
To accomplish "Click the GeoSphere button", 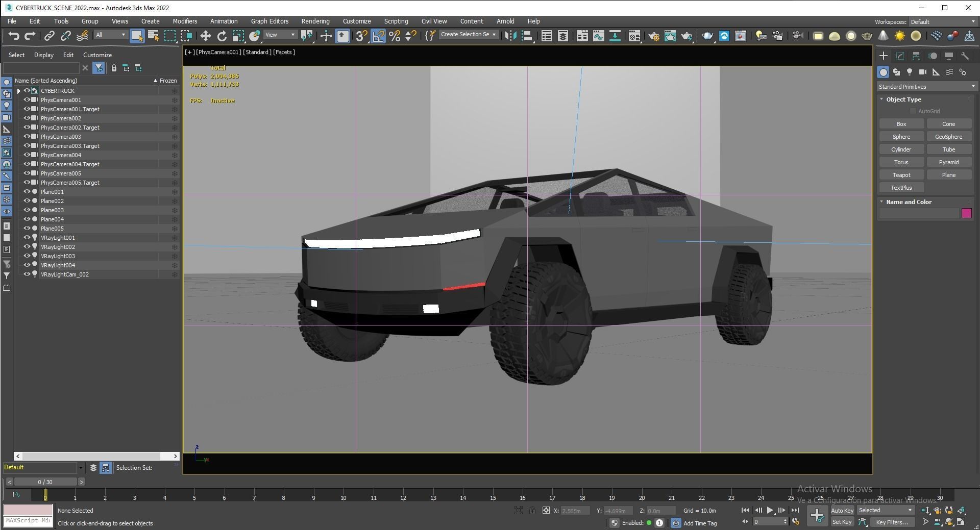I will [x=948, y=137].
